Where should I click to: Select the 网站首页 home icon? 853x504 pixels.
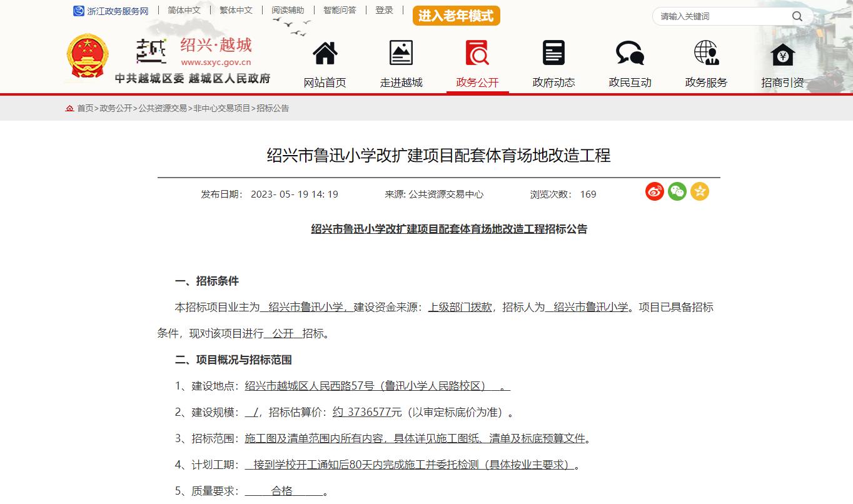coord(324,53)
